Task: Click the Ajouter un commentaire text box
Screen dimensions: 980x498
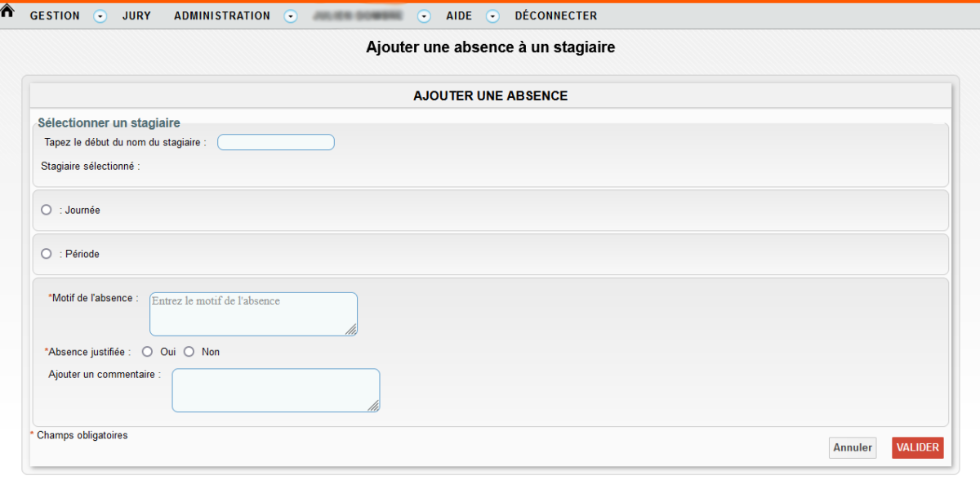Action: (275, 390)
